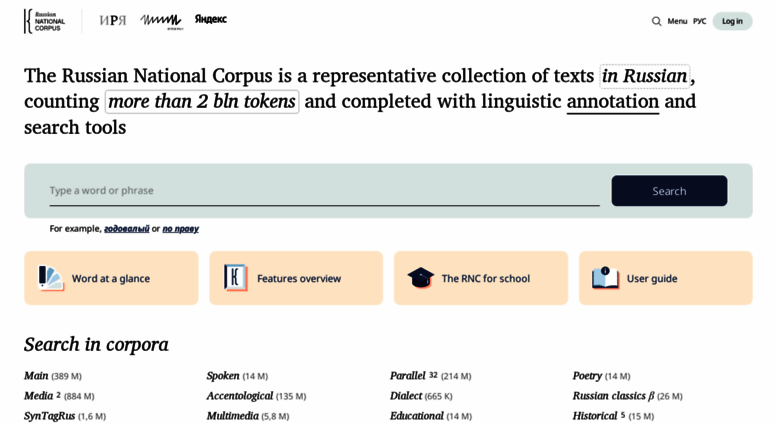Open the Main corpus link
Viewport: 777px width, 423px height.
(x=36, y=376)
